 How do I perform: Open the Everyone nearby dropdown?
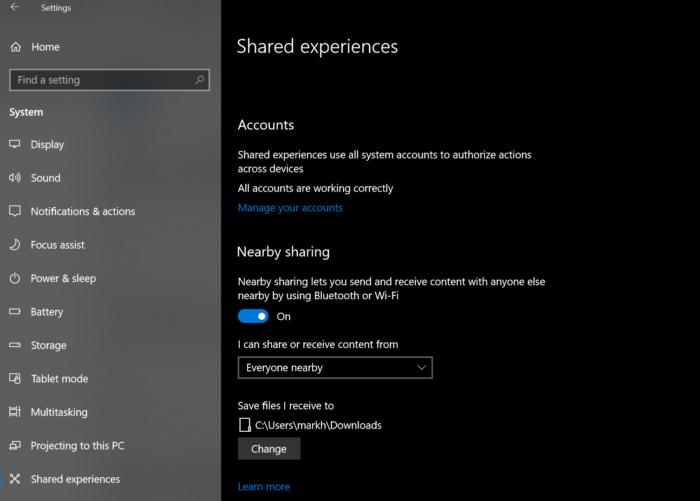(335, 367)
